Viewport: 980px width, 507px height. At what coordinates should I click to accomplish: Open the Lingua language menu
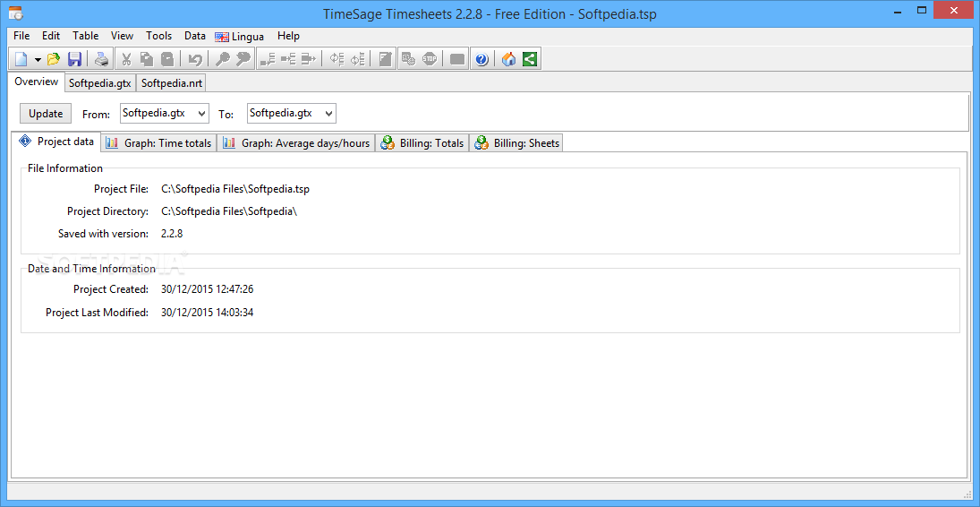(x=240, y=37)
